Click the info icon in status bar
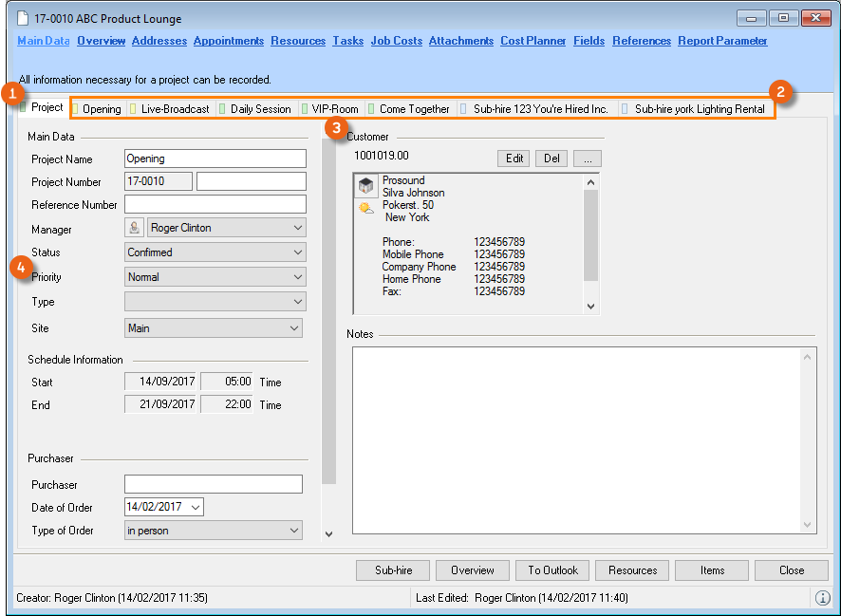The image size is (841, 616). [x=822, y=598]
